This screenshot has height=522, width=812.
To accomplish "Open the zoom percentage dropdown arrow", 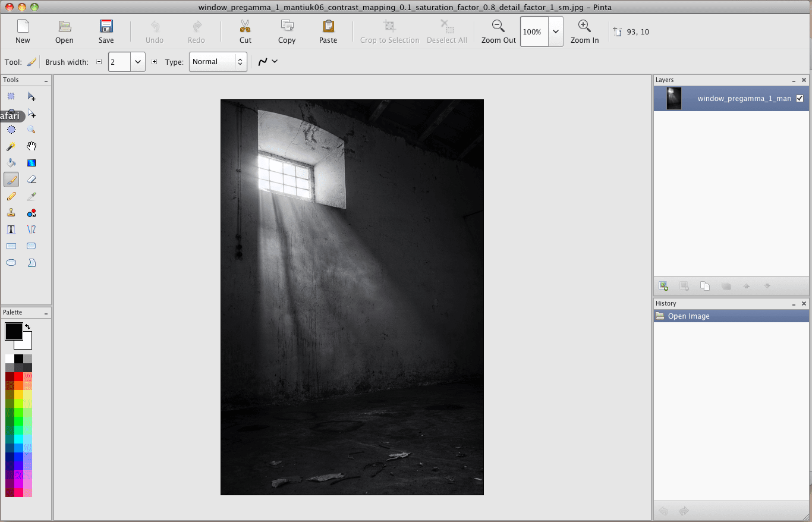I will [x=556, y=32].
